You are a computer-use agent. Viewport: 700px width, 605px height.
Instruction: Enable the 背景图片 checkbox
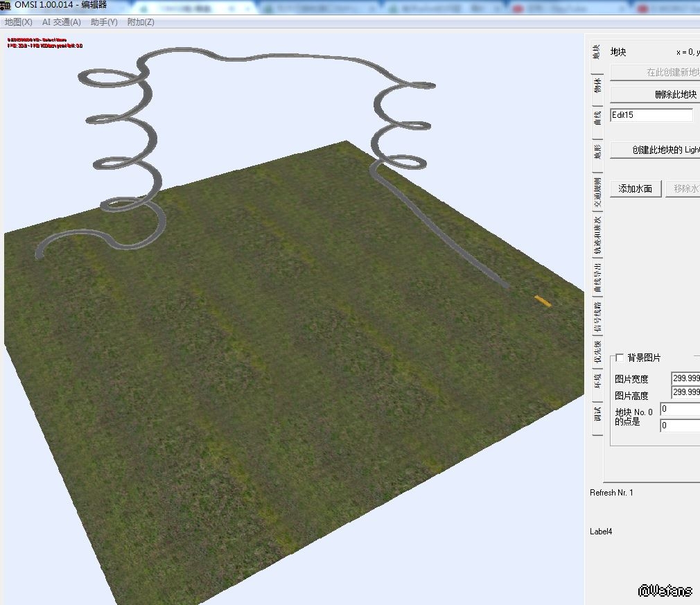click(620, 358)
